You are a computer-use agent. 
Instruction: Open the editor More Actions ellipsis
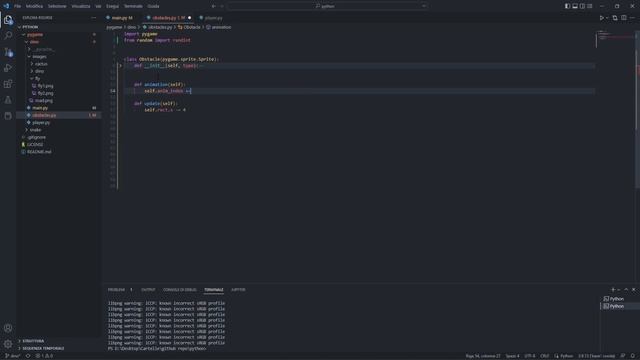point(632,18)
